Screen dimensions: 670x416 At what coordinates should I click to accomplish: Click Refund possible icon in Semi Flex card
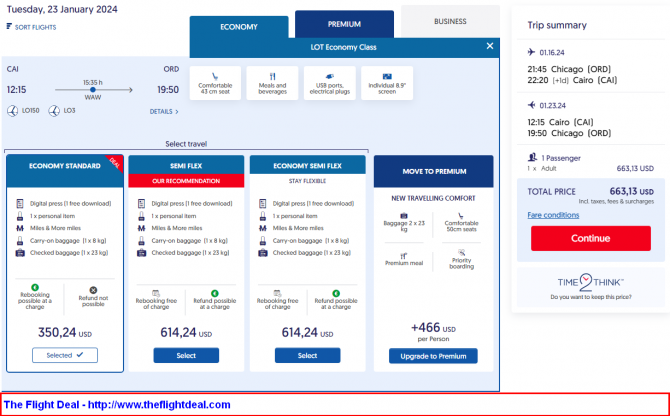[215, 293]
